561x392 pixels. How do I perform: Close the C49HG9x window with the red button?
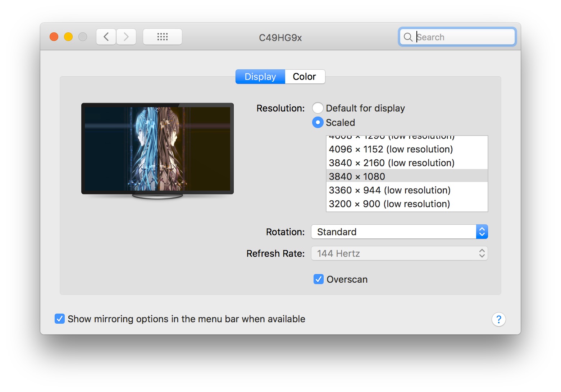[54, 37]
